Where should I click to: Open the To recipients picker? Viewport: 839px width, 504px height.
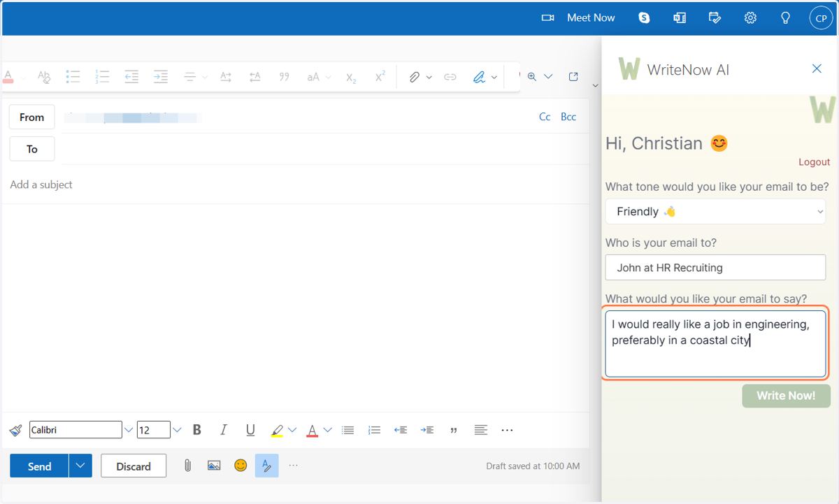[31, 149]
